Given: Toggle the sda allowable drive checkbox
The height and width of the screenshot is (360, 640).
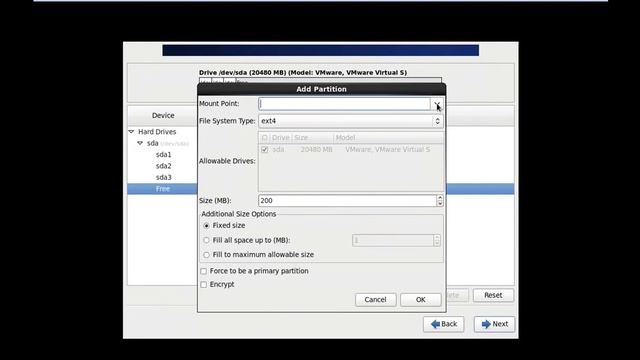Looking at the screenshot, I should pos(264,150).
